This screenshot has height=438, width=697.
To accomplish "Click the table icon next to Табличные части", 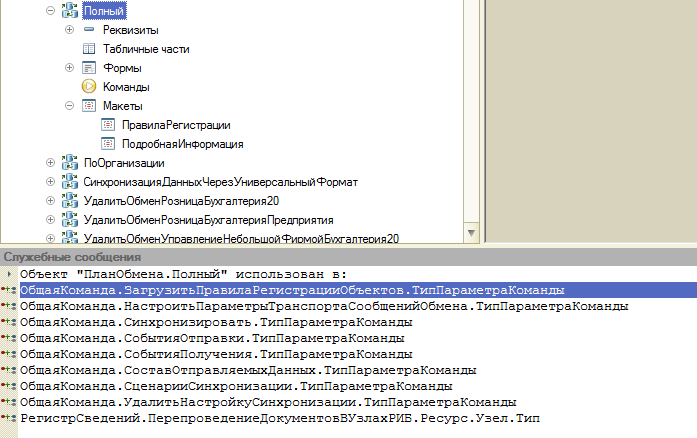I will (89, 48).
